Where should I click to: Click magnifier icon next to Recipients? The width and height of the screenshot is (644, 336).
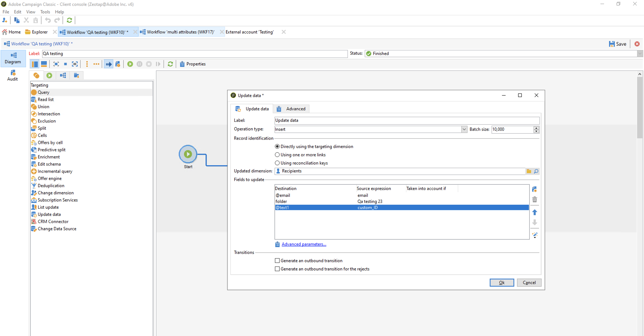coord(536,171)
